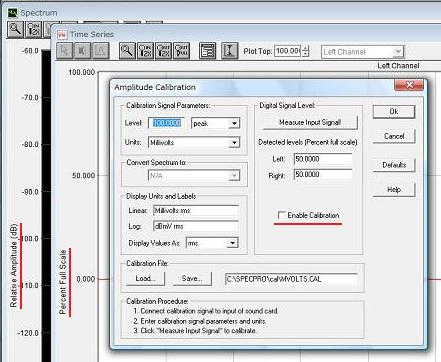
Task: Click the Spectrum window magnifier zoom icon
Action: [x=15, y=29]
